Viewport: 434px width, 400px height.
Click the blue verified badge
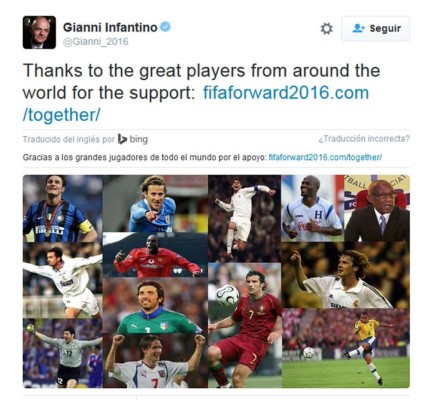pyautogui.click(x=165, y=27)
